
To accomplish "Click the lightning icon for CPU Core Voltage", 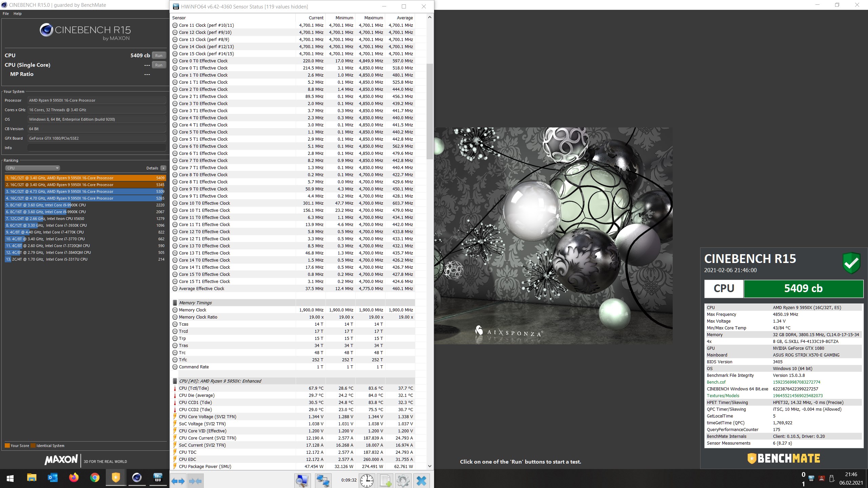I will pos(175,417).
